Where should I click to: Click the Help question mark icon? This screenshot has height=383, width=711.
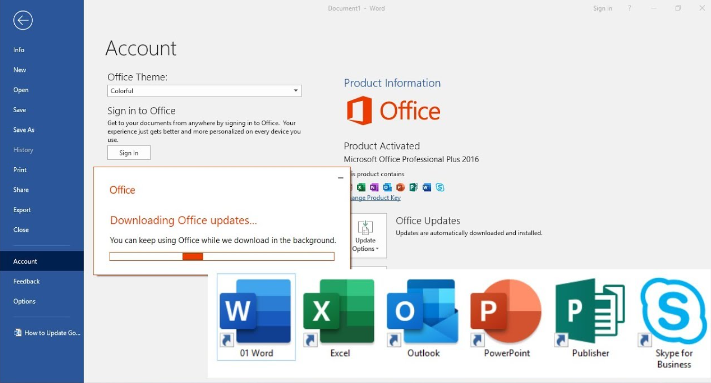(629, 8)
